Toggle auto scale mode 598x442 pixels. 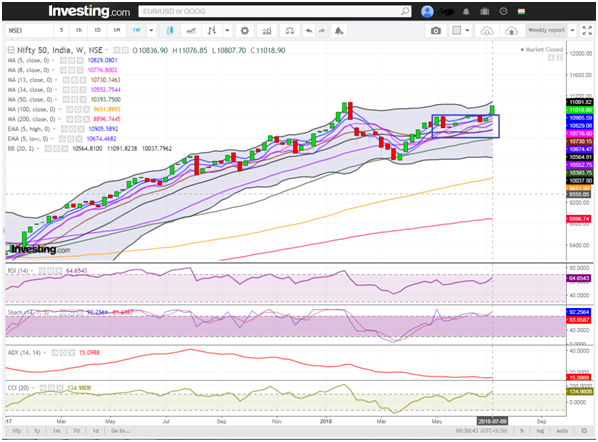point(562,431)
